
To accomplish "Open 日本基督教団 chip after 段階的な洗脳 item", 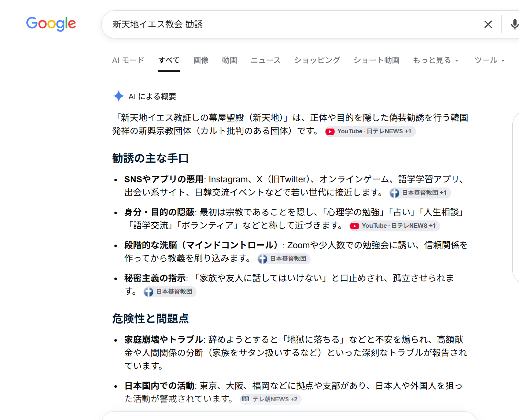I will (x=284, y=259).
